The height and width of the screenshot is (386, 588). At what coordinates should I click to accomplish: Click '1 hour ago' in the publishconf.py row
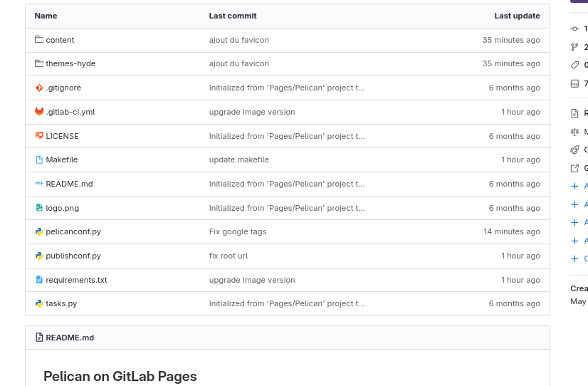point(520,256)
